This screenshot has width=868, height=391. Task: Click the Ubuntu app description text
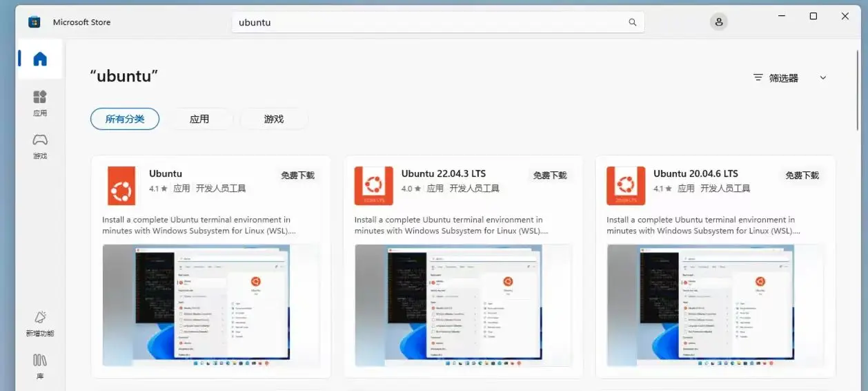pyautogui.click(x=199, y=225)
